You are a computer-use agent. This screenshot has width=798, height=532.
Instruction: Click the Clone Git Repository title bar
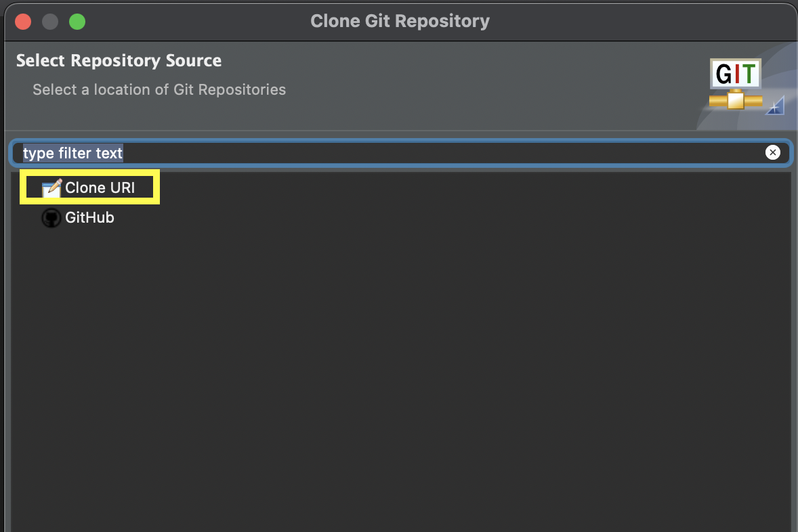click(x=400, y=22)
